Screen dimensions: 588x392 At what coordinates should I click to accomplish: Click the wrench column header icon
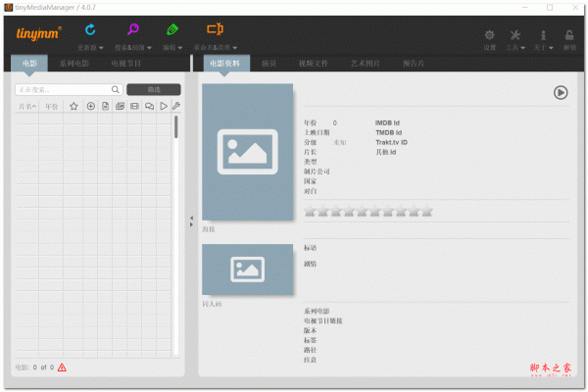(x=176, y=106)
